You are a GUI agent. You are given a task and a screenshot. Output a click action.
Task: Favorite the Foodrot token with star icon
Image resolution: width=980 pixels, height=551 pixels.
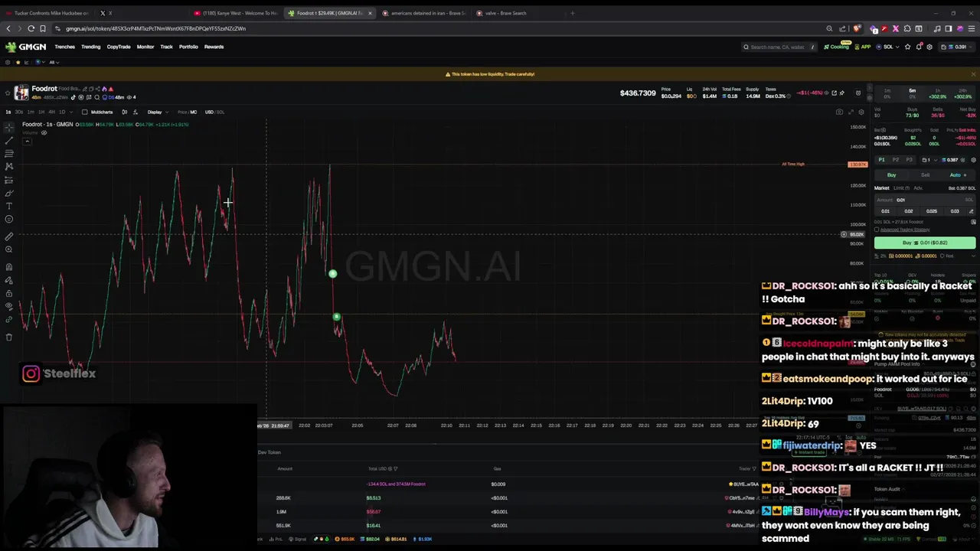coord(8,93)
